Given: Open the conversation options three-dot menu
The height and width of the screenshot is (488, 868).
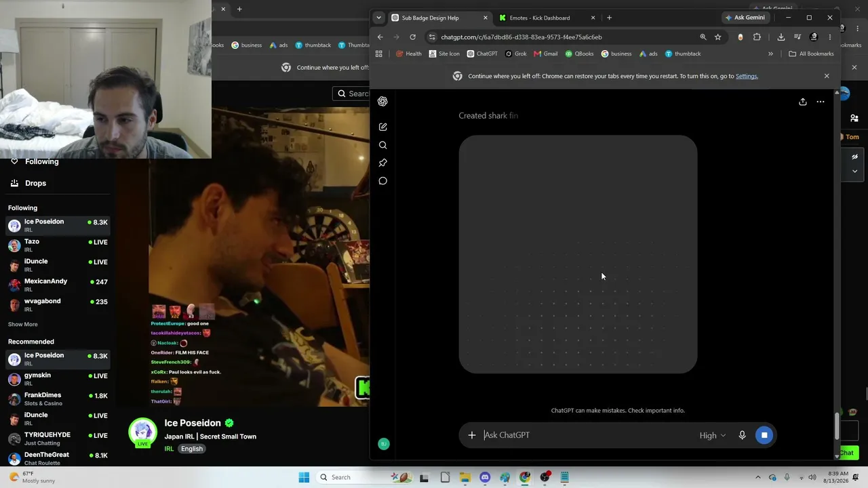Looking at the screenshot, I should (821, 102).
